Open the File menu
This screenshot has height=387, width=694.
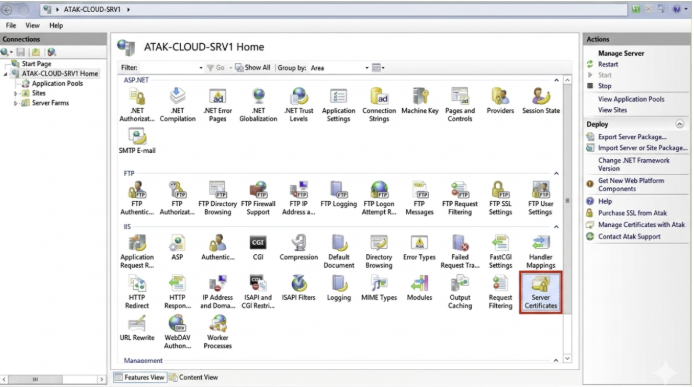click(x=11, y=25)
